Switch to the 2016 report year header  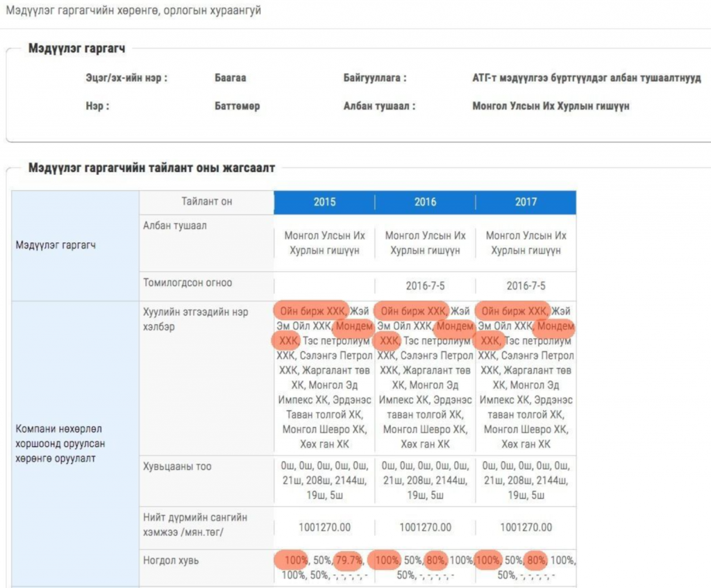(x=425, y=202)
